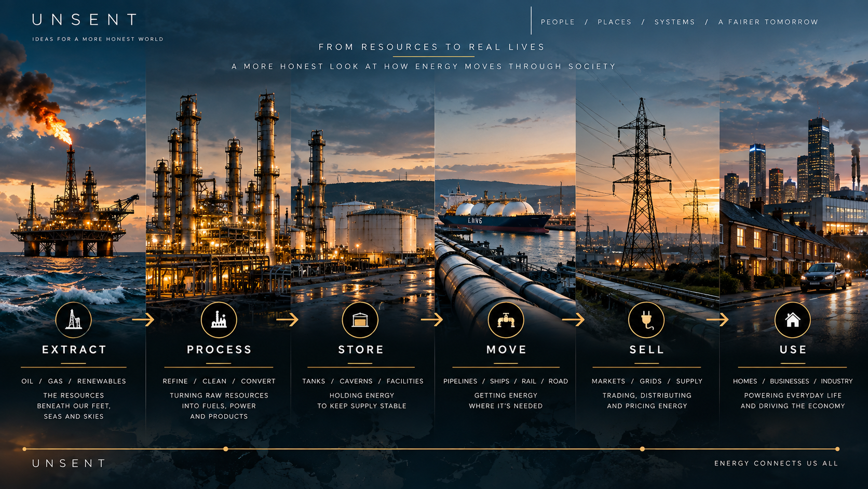Screen dimensions: 868x489
Task: Select the MOVE stage heading
Action: 506,350
